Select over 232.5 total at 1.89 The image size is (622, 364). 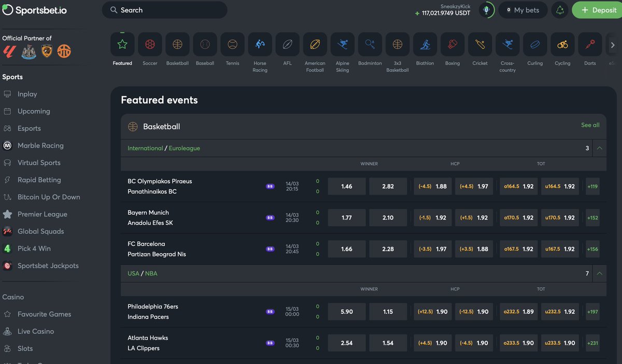pos(518,312)
